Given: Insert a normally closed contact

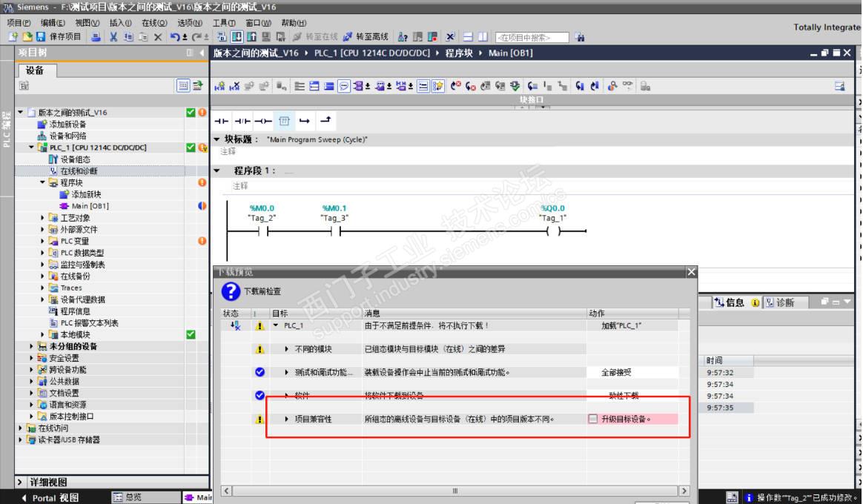Looking at the screenshot, I should (x=242, y=121).
